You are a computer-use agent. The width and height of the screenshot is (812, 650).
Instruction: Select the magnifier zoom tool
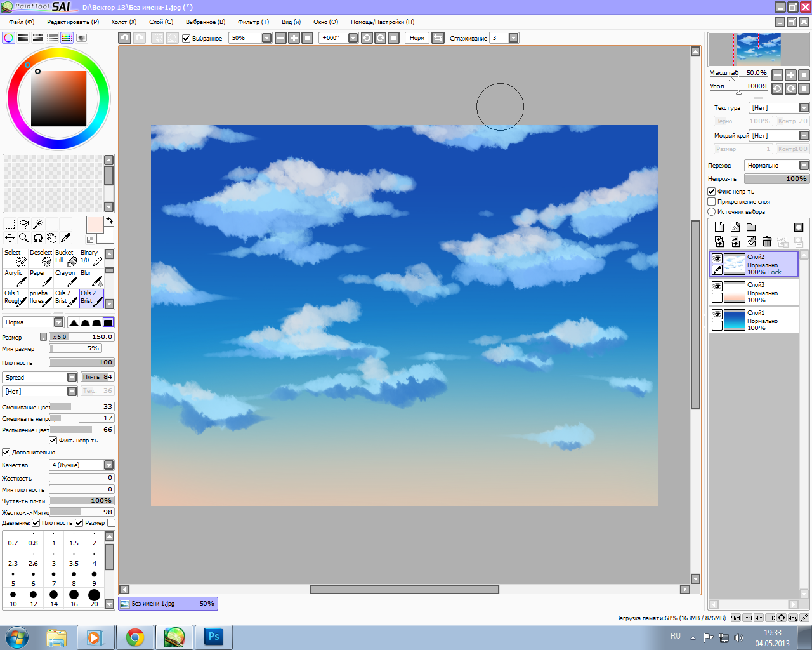(x=24, y=238)
